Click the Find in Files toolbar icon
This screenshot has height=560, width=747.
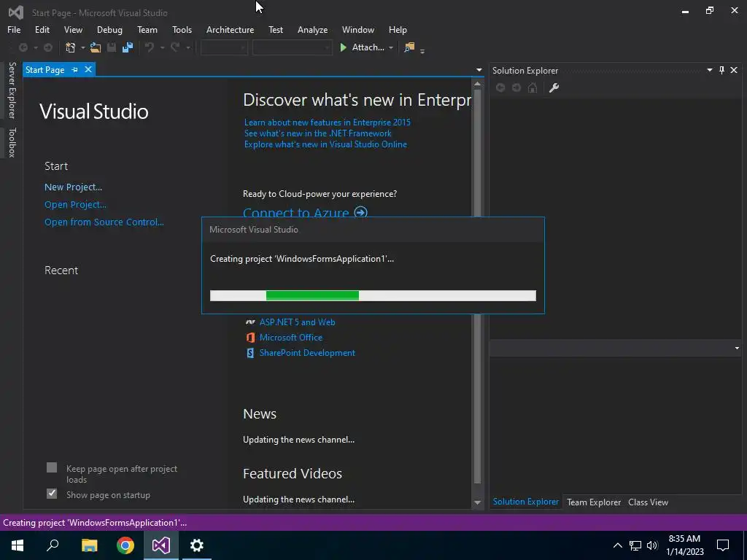(409, 47)
